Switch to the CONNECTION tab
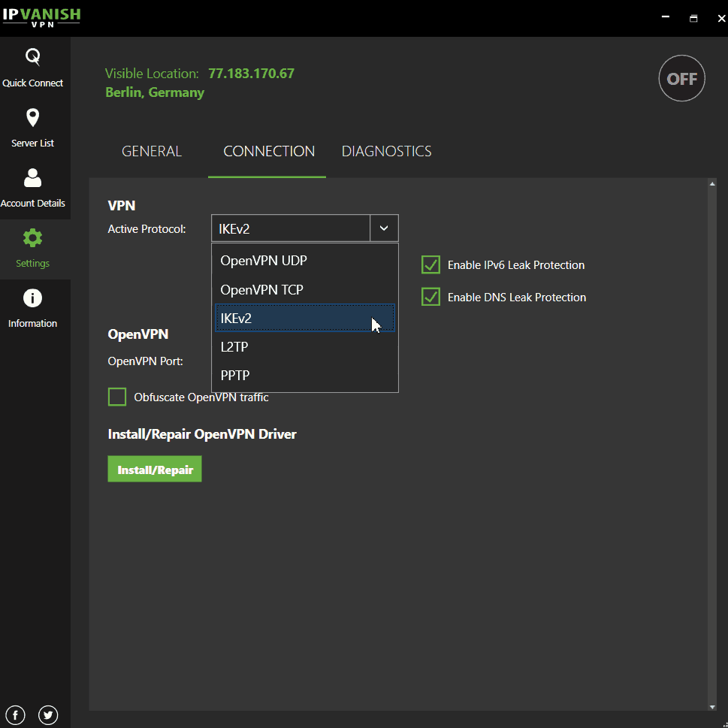 click(x=269, y=151)
